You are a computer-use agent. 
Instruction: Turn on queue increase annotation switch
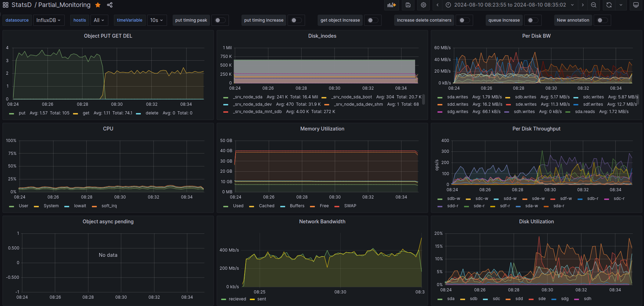(x=532, y=20)
